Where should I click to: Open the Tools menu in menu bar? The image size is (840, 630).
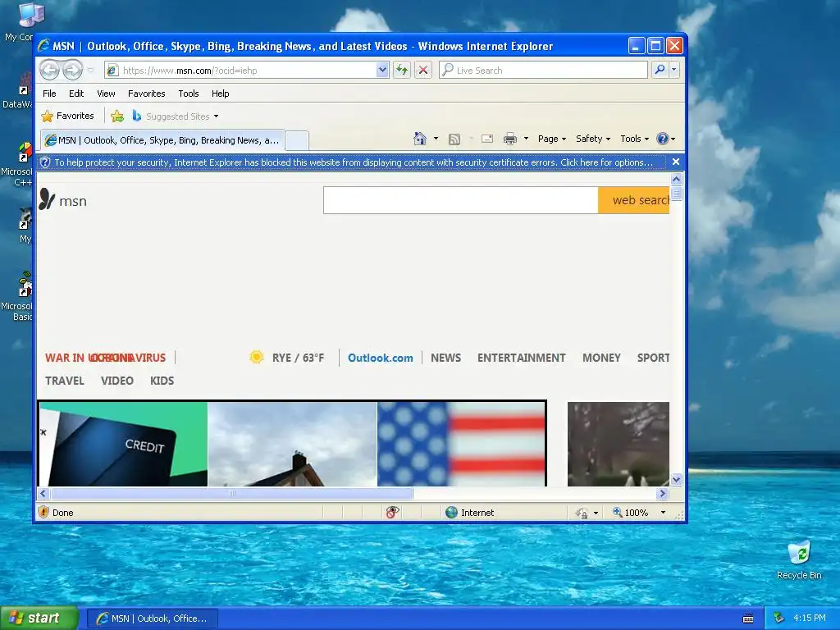(189, 94)
